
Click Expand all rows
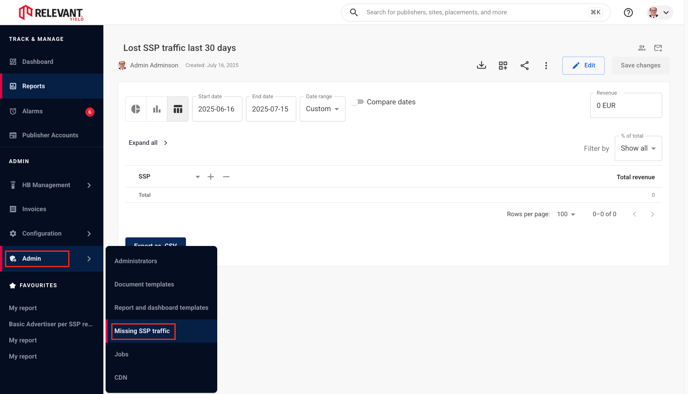coord(148,143)
